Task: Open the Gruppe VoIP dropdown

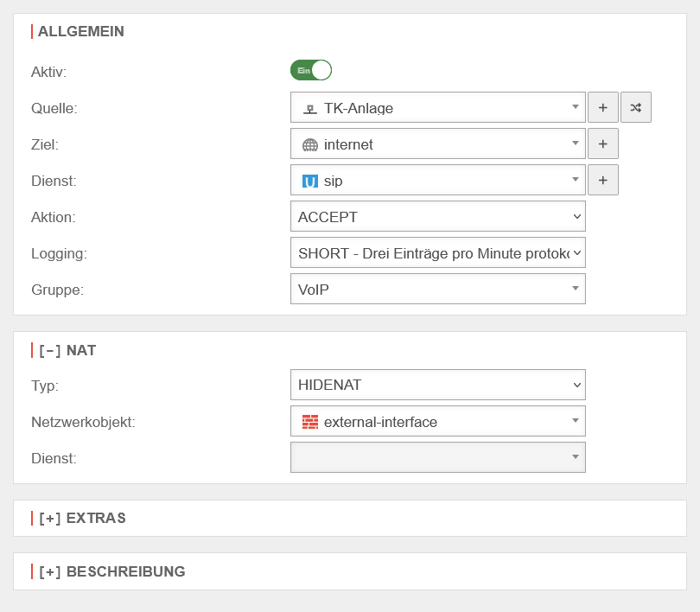Action: click(x=437, y=290)
